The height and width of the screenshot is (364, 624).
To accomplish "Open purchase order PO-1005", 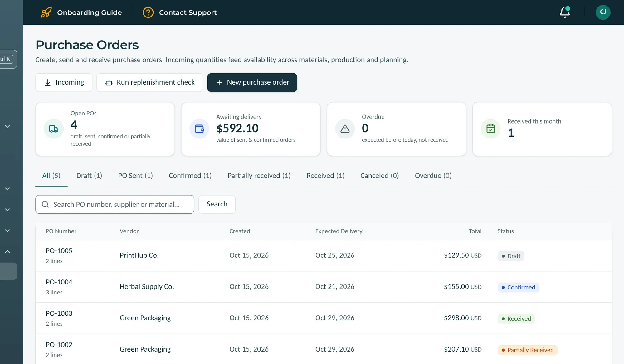I will tap(59, 251).
